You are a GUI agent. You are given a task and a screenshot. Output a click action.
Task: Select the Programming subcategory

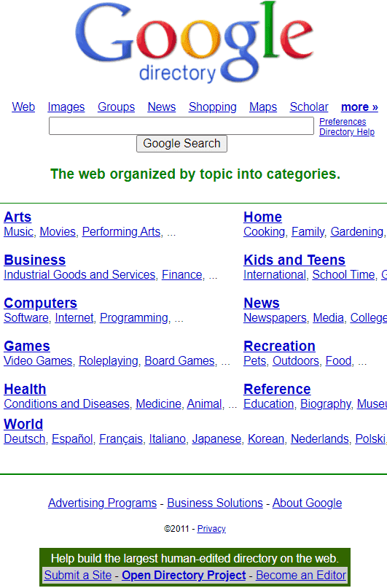(134, 317)
